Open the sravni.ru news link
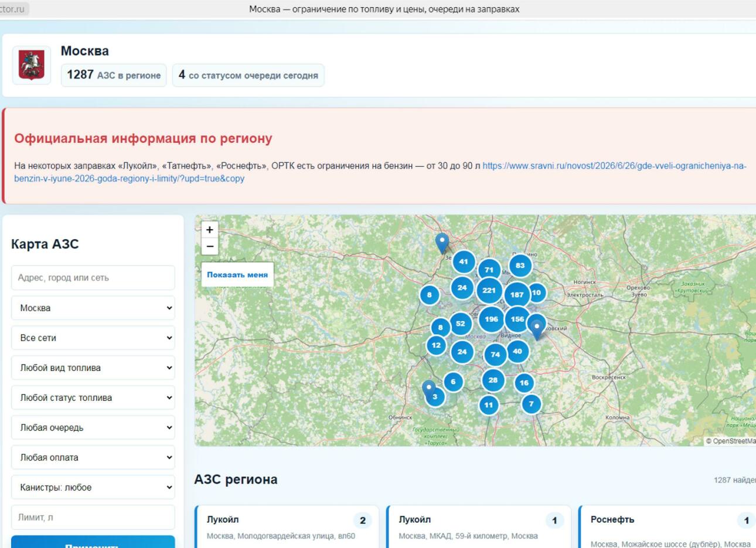The image size is (756, 548). tap(380, 172)
